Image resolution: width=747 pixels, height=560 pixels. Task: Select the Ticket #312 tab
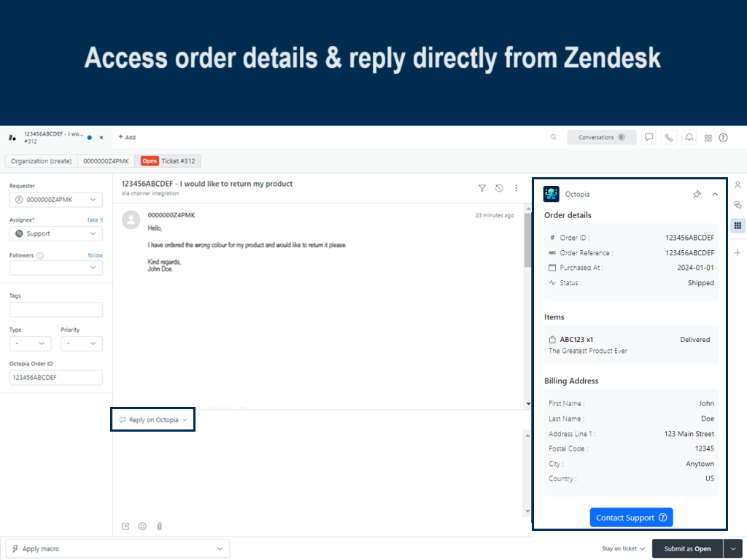point(169,161)
